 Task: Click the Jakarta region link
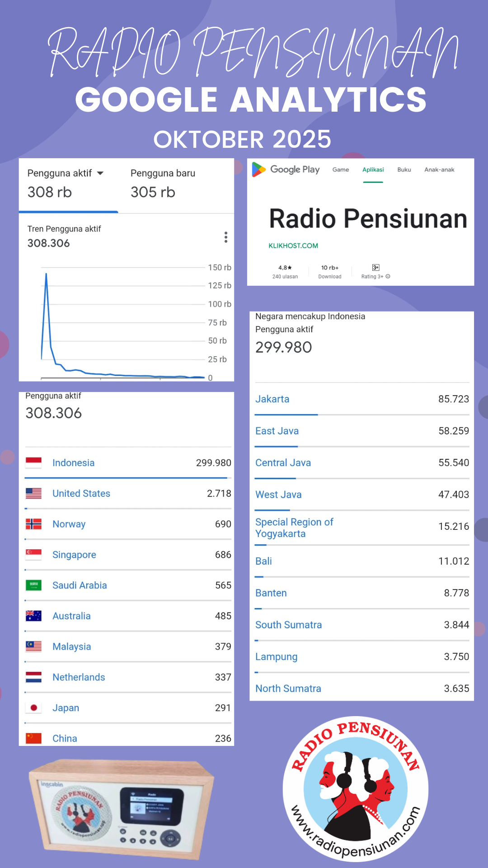(x=272, y=399)
